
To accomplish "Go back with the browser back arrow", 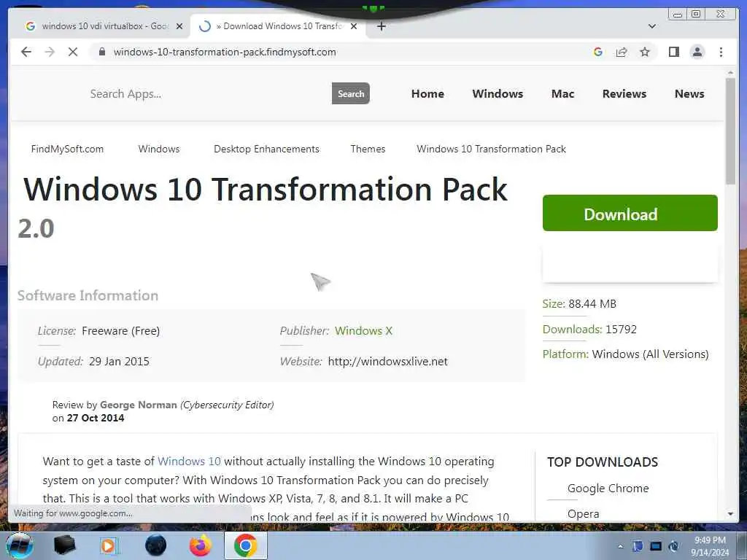I will tap(26, 52).
